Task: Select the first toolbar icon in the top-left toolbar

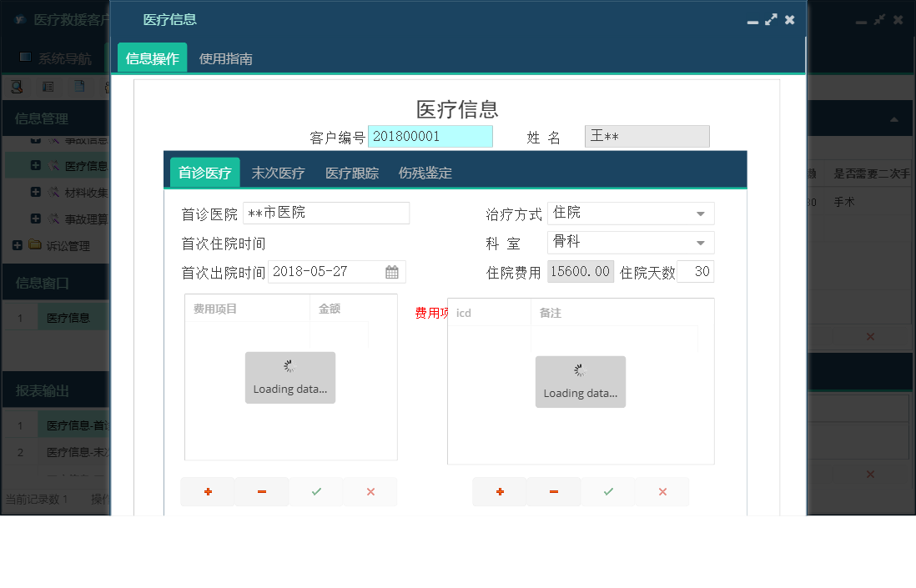Action: tap(17, 86)
